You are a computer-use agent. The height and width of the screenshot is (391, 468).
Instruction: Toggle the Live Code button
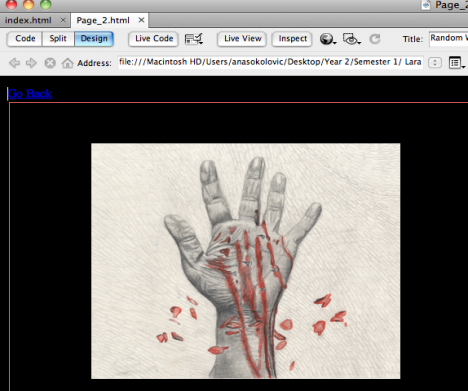[154, 39]
